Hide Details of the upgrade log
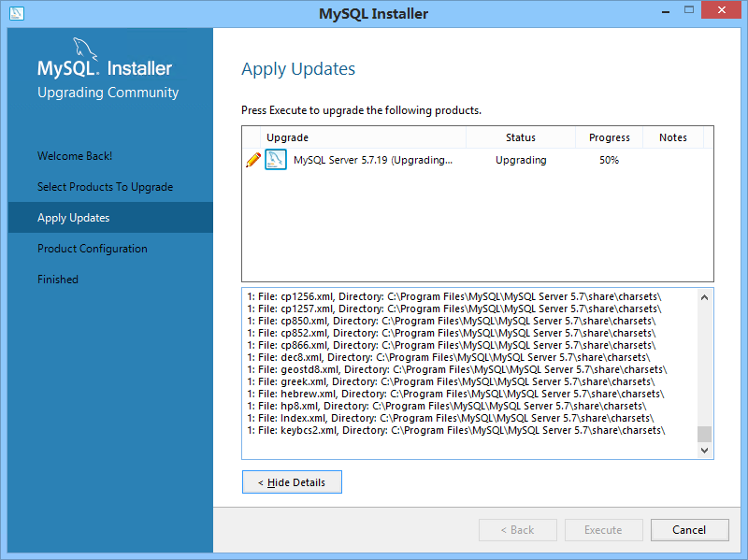The image size is (748, 560). 292,482
